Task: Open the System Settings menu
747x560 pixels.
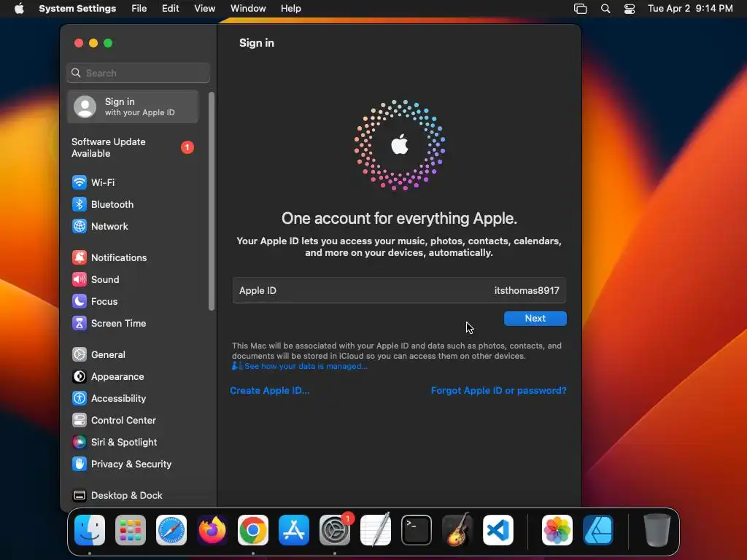Action: [77, 9]
